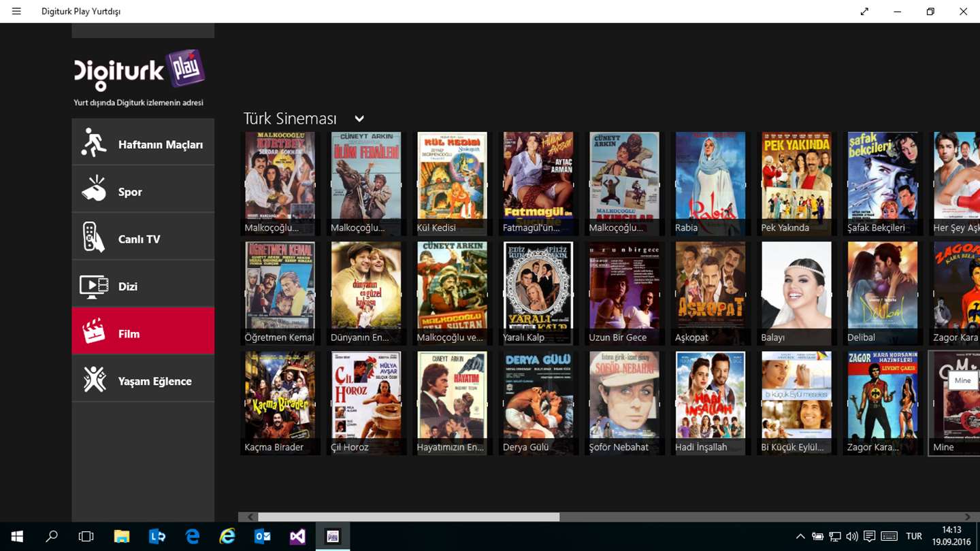
Task: Open the Derya Gülü movie
Action: click(538, 403)
